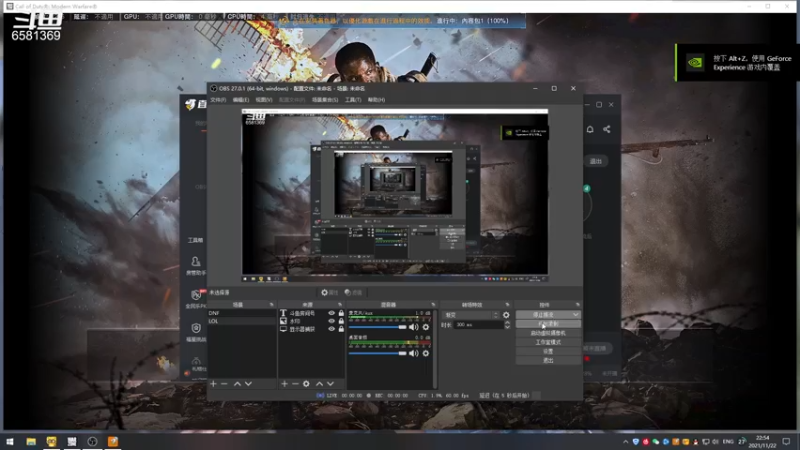Mute the microphone/Aux speaker icon
The height and width of the screenshot is (450, 800).
click(414, 327)
